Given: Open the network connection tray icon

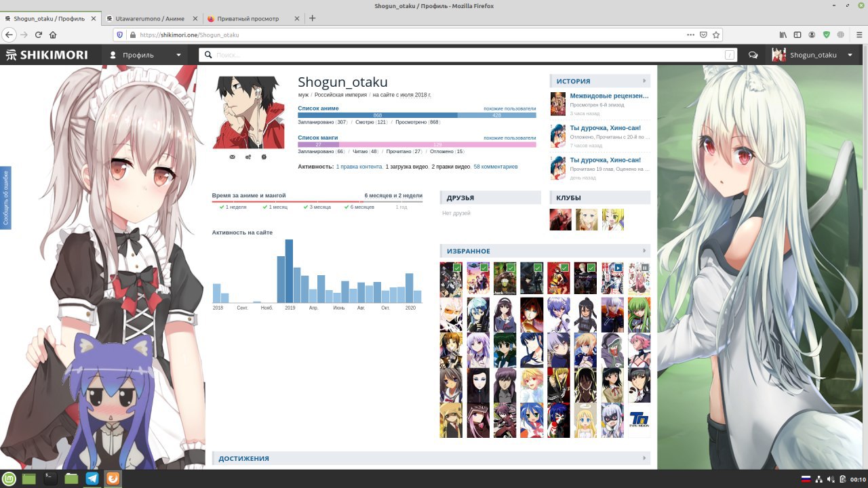Looking at the screenshot, I should (819, 479).
